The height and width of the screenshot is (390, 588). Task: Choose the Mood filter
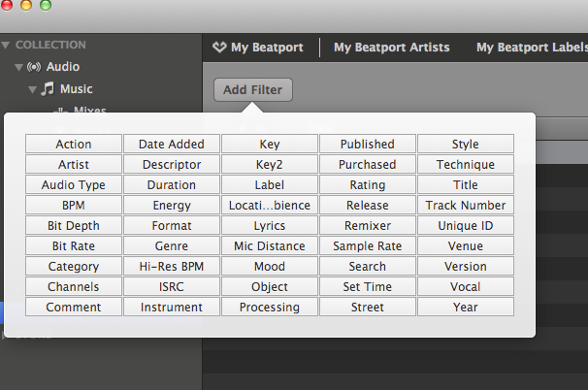click(270, 267)
